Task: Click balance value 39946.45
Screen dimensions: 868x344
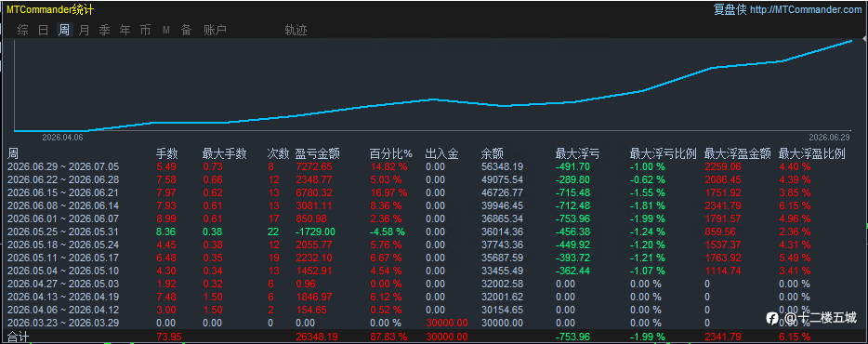Action: coord(502,205)
